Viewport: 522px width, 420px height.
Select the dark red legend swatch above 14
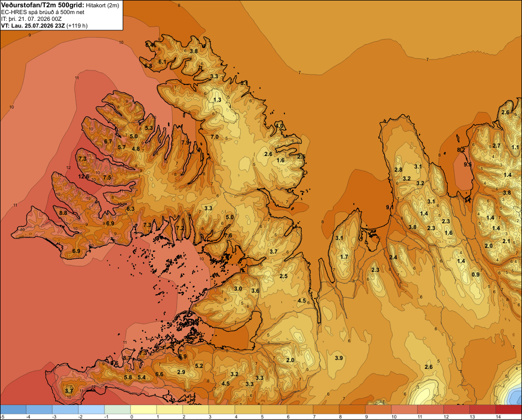[508, 410]
